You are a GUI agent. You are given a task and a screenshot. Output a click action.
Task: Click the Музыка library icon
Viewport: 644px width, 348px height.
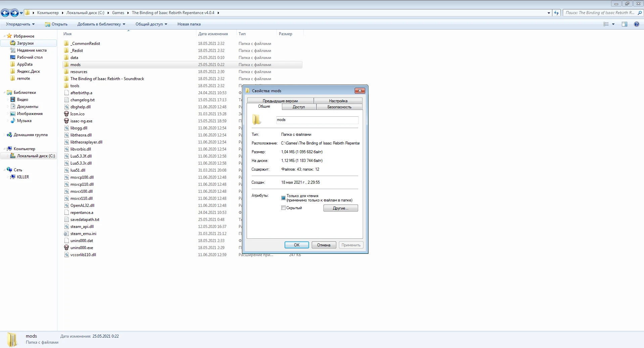click(x=13, y=120)
